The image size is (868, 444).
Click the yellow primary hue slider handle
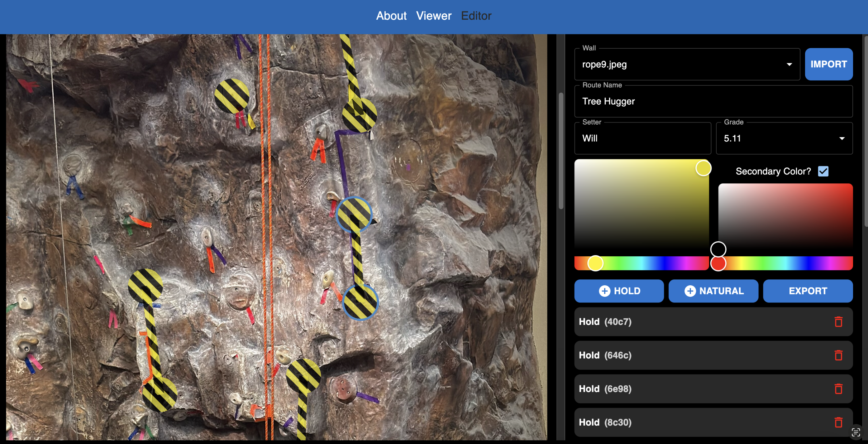[595, 263]
